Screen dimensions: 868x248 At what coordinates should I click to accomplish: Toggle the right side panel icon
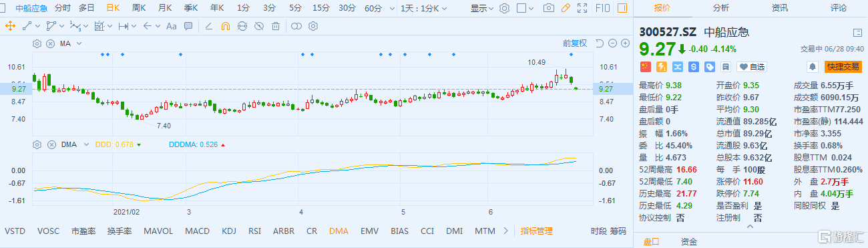tap(622, 8)
